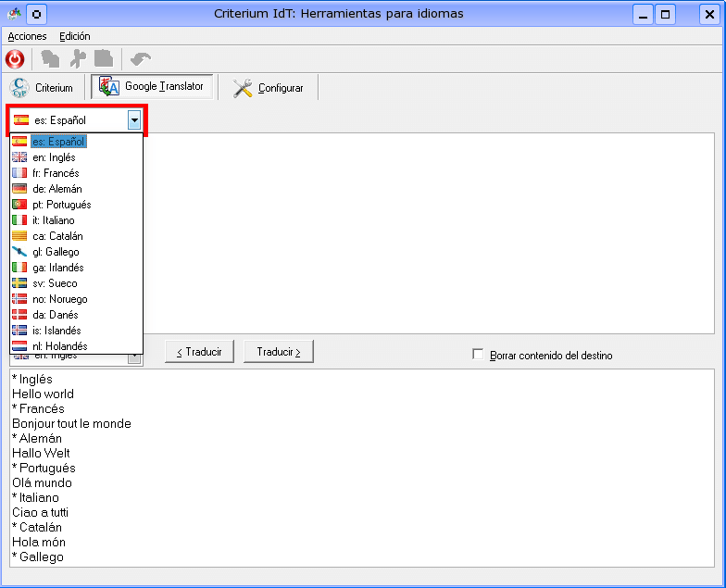Select ca: Catalán option
The height and width of the screenshot is (588, 726).
coord(76,235)
